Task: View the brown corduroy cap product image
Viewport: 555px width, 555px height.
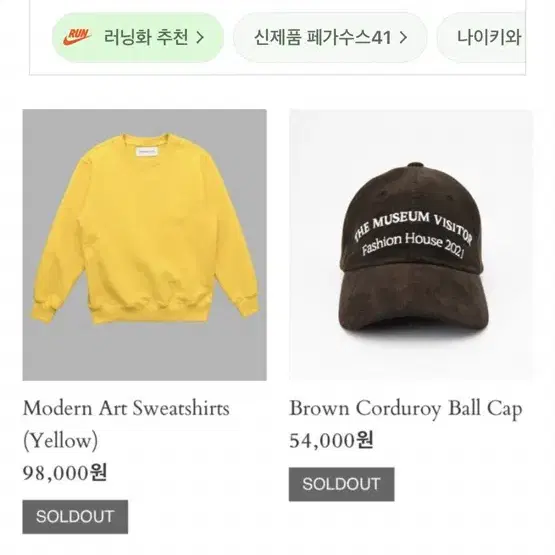Action: 411,245
